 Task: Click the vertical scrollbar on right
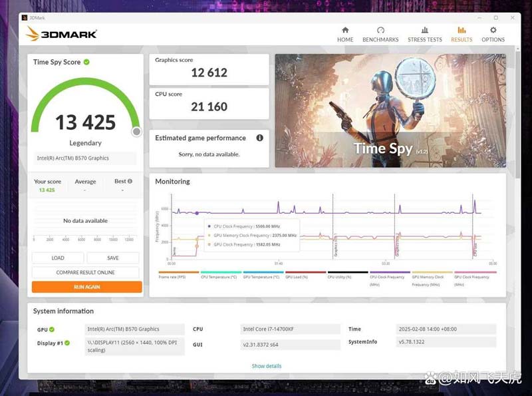517,114
